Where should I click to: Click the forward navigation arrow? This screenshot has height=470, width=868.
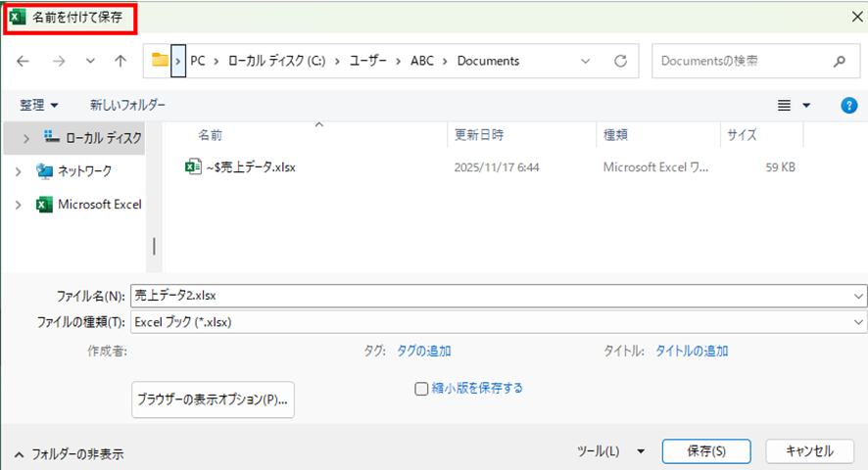coord(58,61)
